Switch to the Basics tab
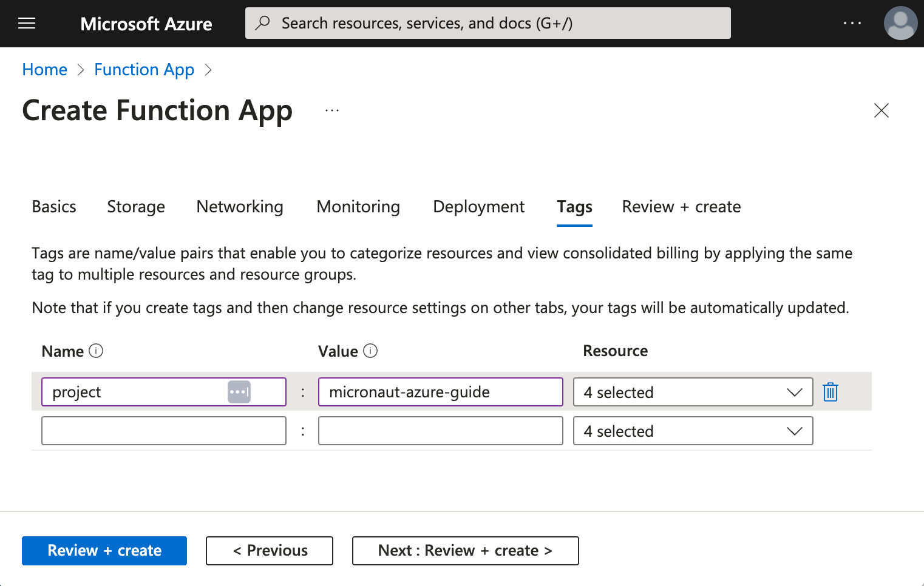Screen dimensions: 924x586 click(54, 207)
